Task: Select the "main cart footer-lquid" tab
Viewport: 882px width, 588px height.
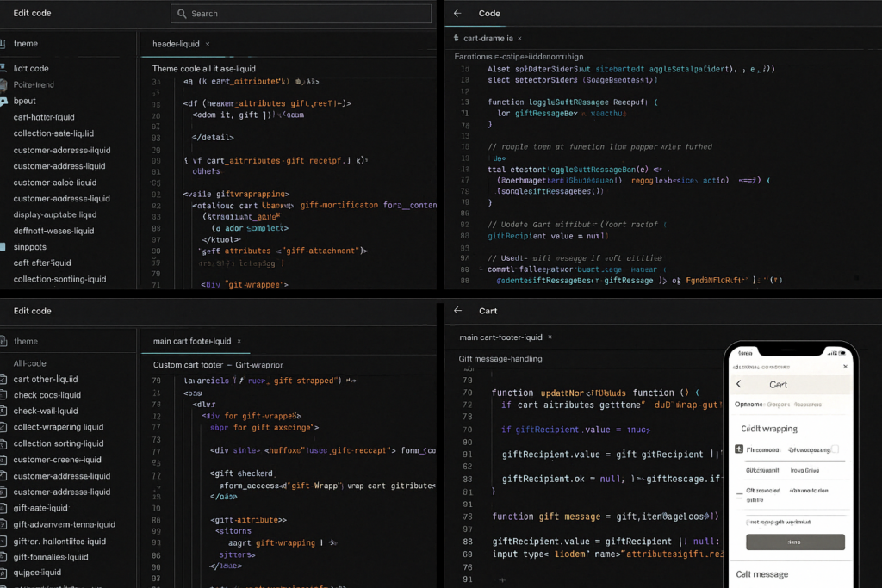Action: [x=192, y=341]
